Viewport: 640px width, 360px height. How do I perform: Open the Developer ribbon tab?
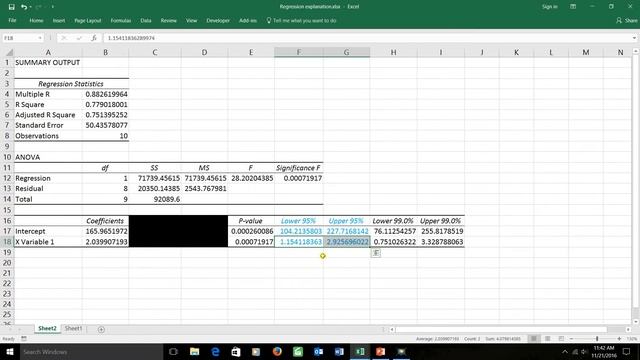pyautogui.click(x=218, y=20)
